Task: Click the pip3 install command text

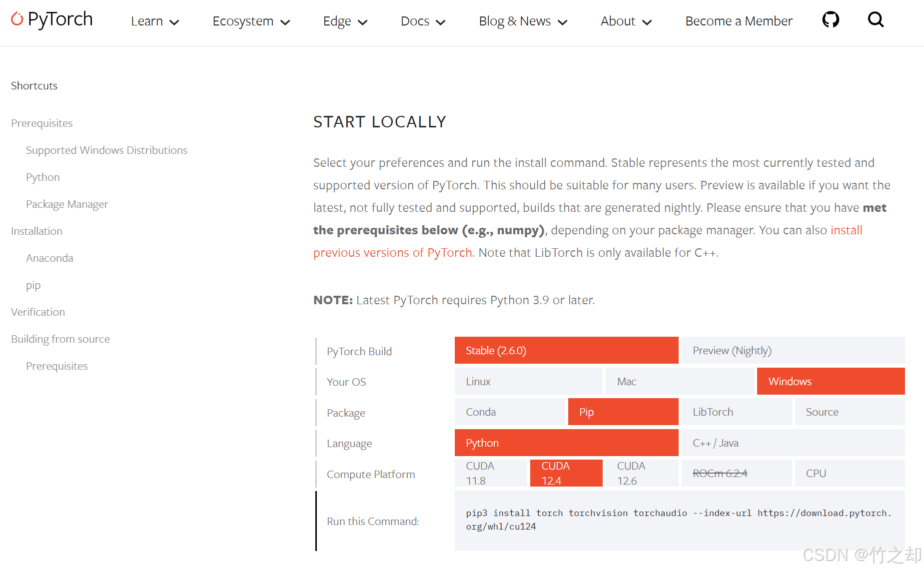Action: pos(679,520)
